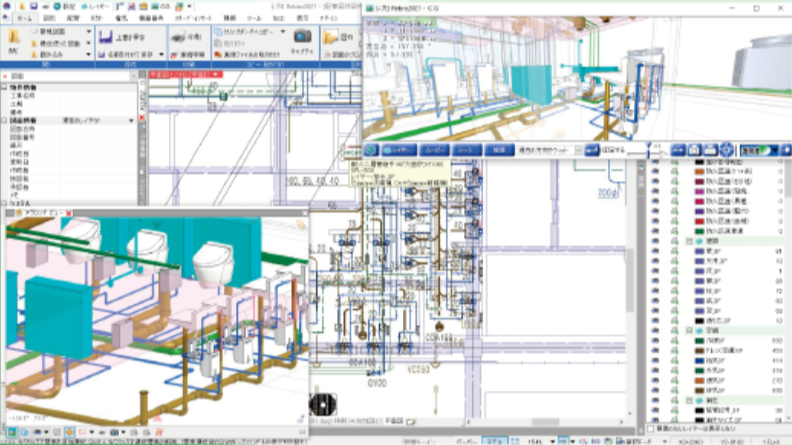Click the crosshair target icon in CG toolbar
Viewport: 792px width, 445px height.
[726, 150]
